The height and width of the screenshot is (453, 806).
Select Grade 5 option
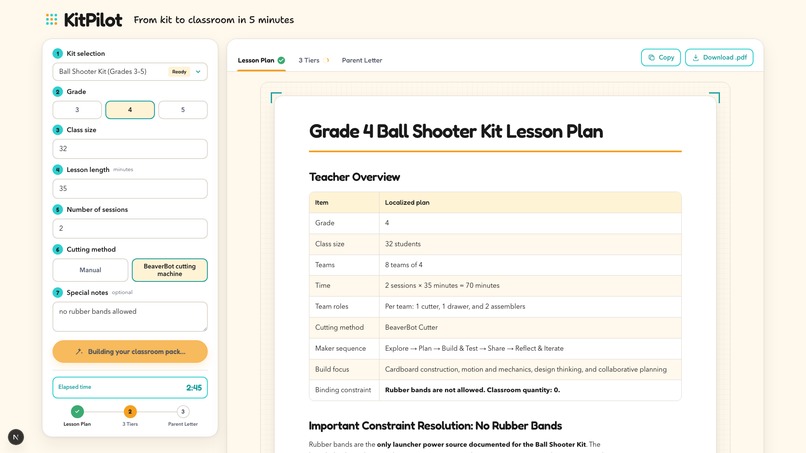click(182, 110)
